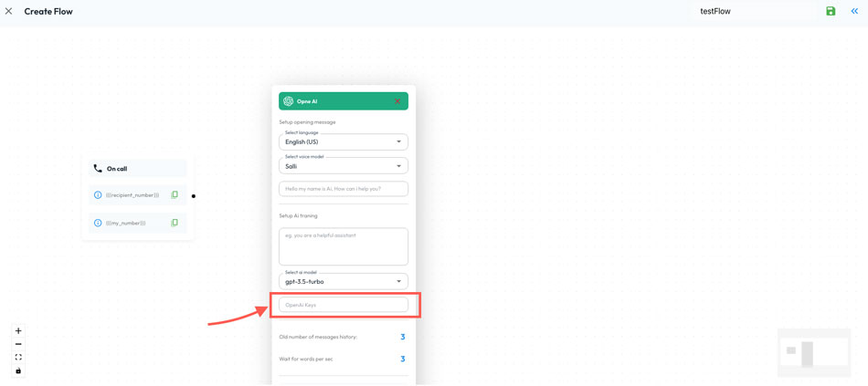Expand the Select ai model dropdown

(344, 282)
